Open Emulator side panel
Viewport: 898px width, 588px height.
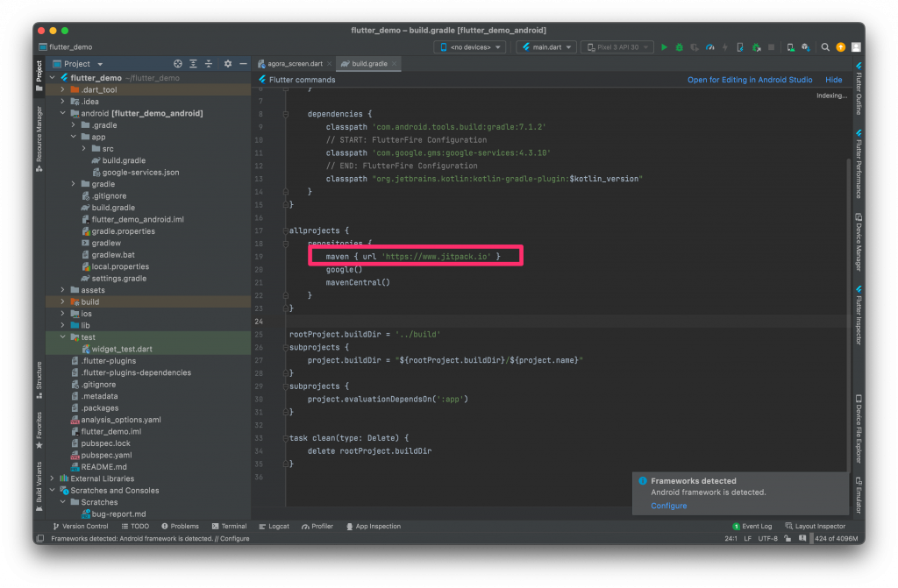(859, 495)
